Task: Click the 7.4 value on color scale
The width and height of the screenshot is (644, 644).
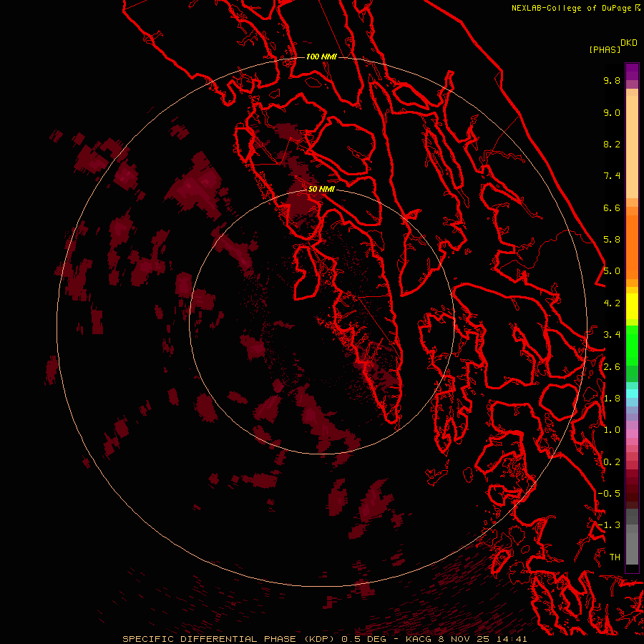Action: [612, 176]
